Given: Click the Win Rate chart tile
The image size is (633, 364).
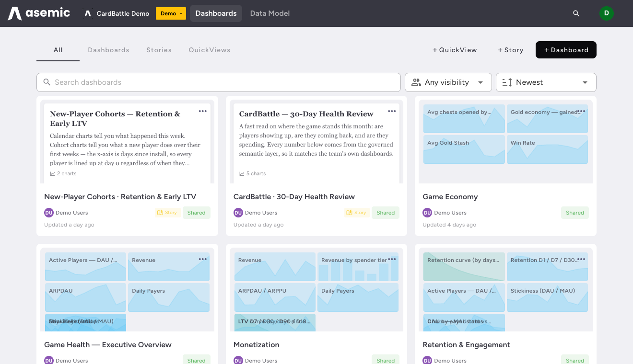Looking at the screenshot, I should click(x=547, y=149).
